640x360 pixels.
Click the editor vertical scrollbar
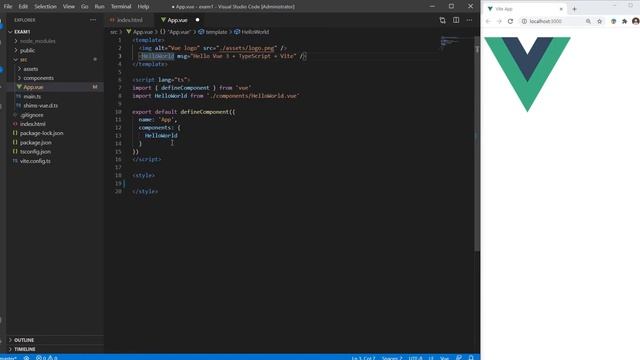click(477, 143)
